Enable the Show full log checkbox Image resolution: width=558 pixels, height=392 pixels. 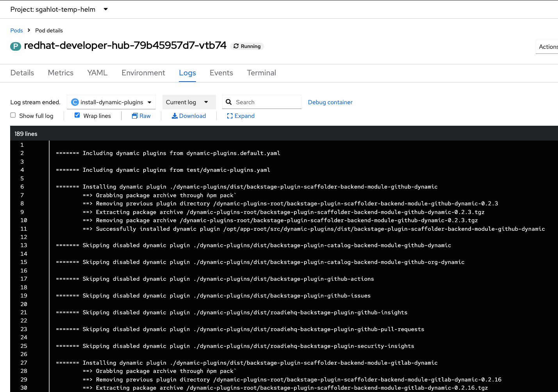(13, 115)
